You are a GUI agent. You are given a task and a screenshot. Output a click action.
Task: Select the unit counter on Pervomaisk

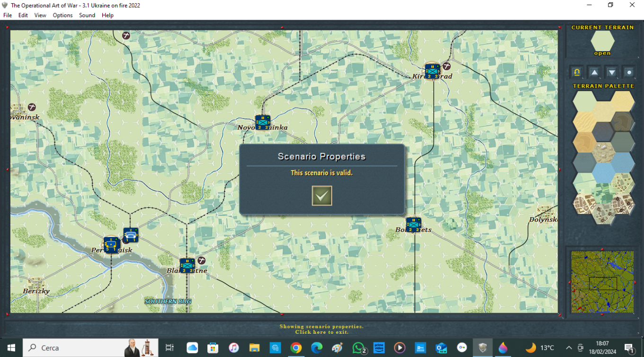[x=111, y=245]
